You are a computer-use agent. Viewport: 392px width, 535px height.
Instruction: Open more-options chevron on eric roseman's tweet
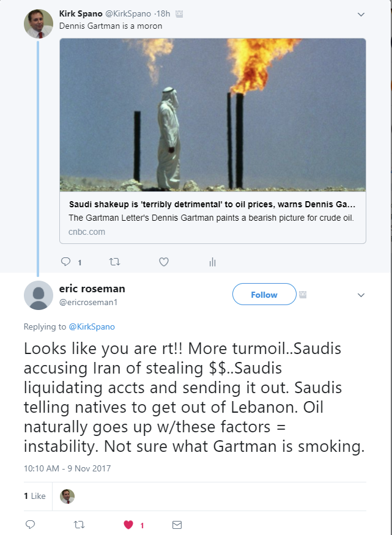pyautogui.click(x=361, y=295)
